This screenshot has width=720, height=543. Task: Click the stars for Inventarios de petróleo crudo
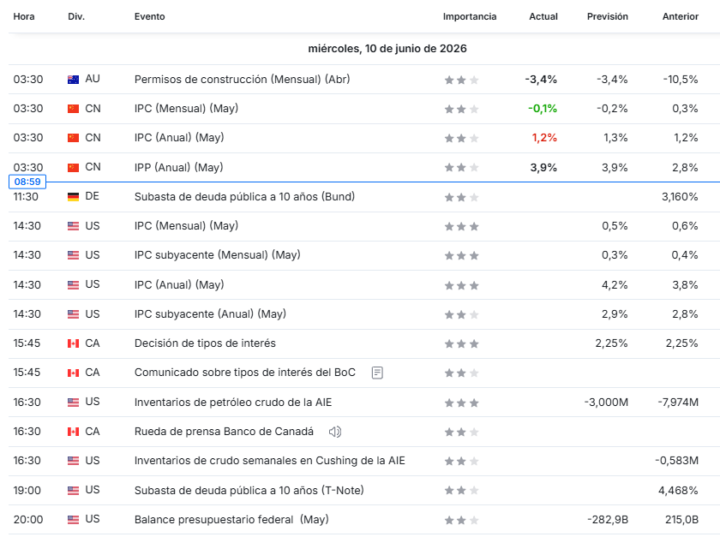click(x=461, y=403)
